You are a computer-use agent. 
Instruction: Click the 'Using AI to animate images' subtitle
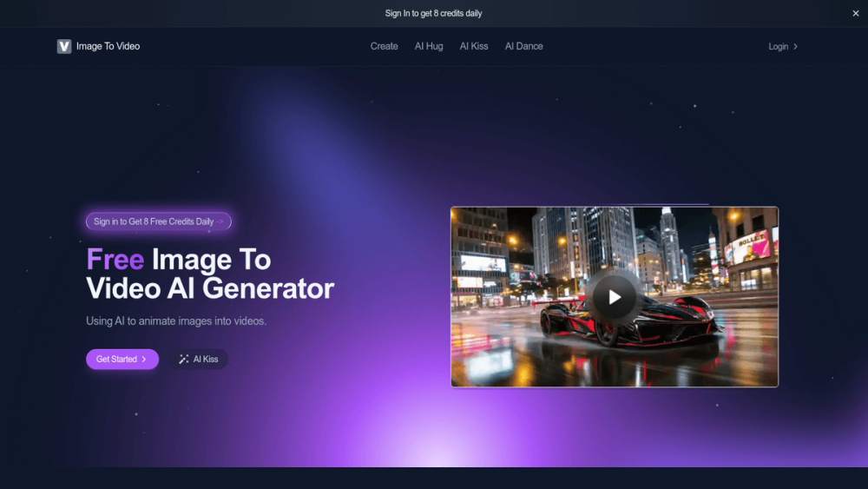pyautogui.click(x=176, y=321)
